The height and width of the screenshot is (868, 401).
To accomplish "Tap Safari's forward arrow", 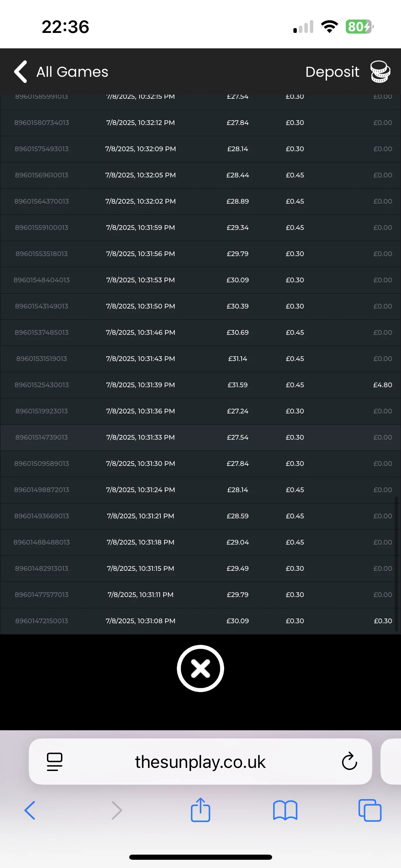I will pos(117,810).
